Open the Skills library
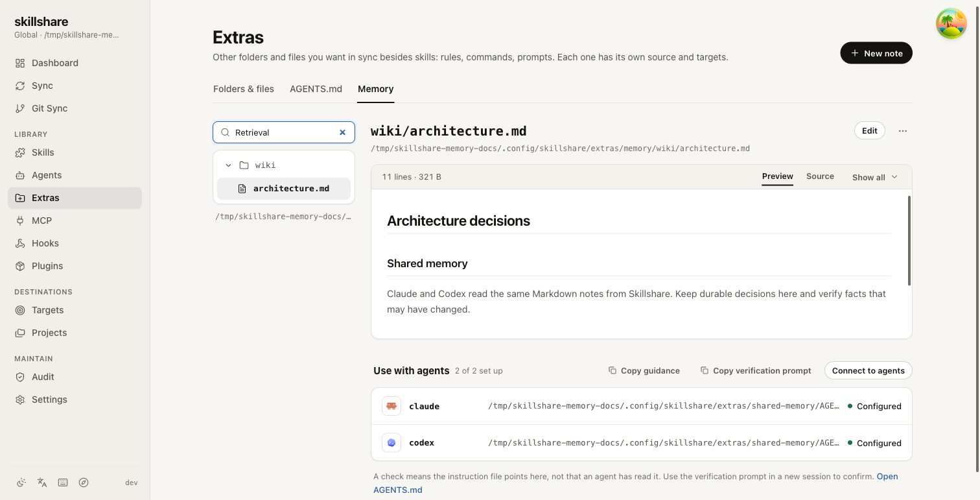The width and height of the screenshot is (980, 500). coord(75,152)
